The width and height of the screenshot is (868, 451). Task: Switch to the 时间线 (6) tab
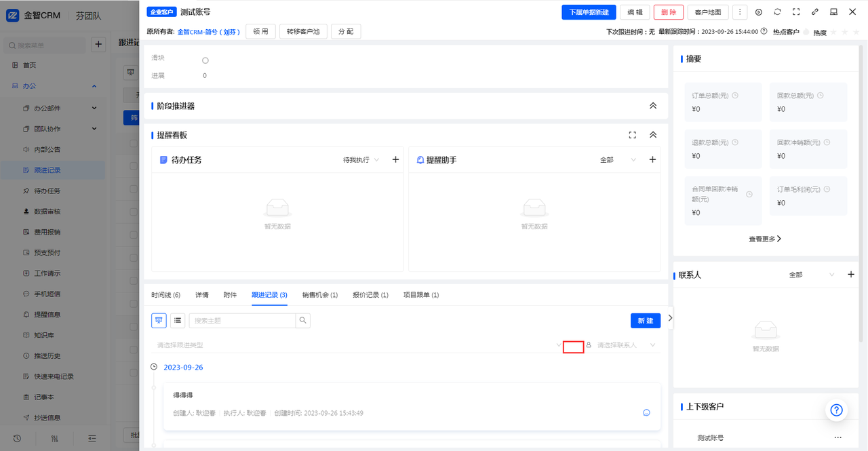tap(165, 295)
